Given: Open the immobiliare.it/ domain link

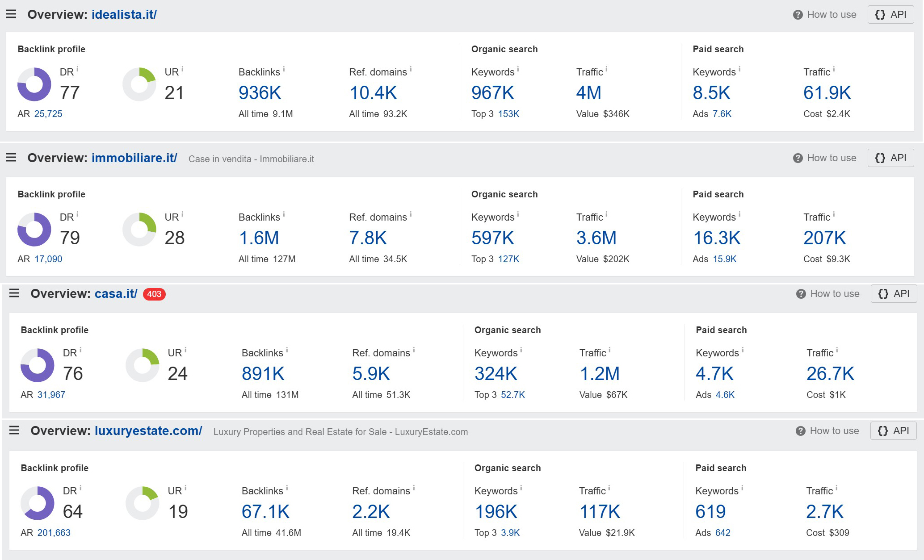Looking at the screenshot, I should pos(134,158).
